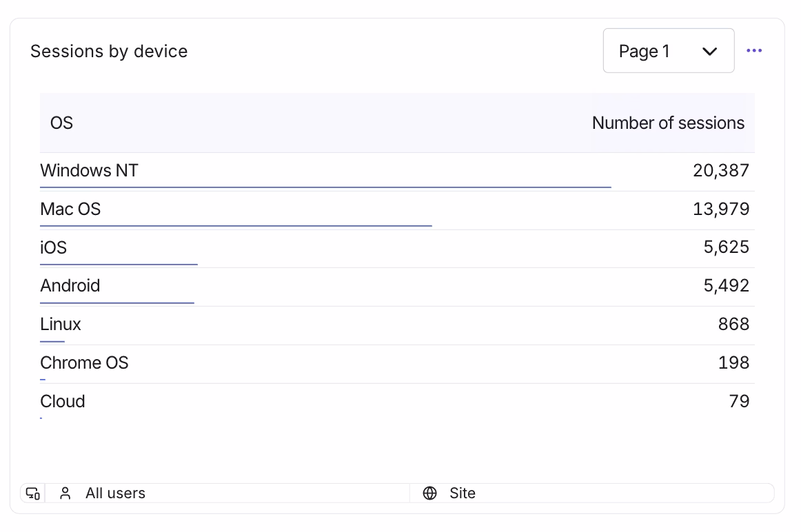
Task: Select the Linux row label
Action: click(x=61, y=325)
